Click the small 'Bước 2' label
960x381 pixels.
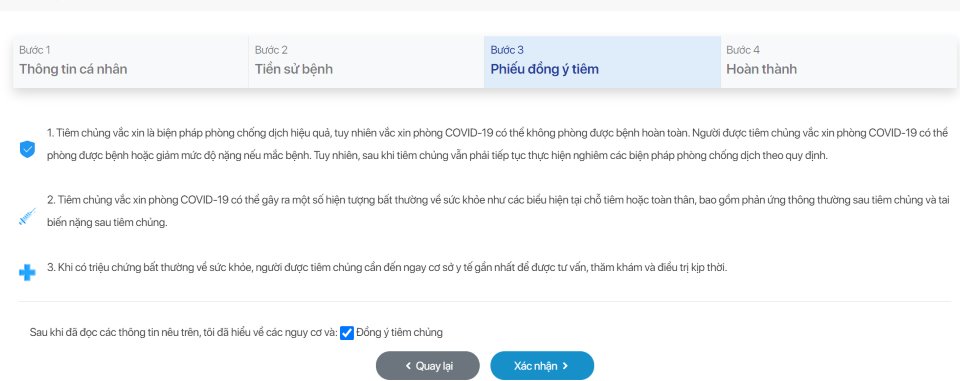tap(271, 50)
